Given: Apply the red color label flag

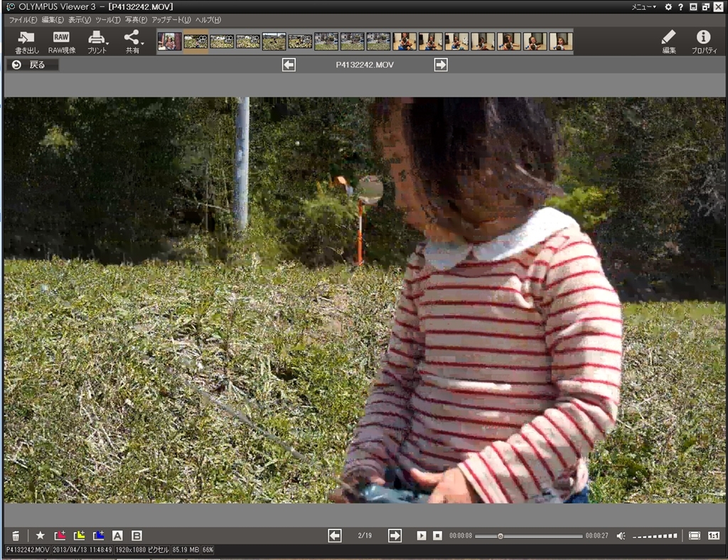Looking at the screenshot, I should coord(60,536).
